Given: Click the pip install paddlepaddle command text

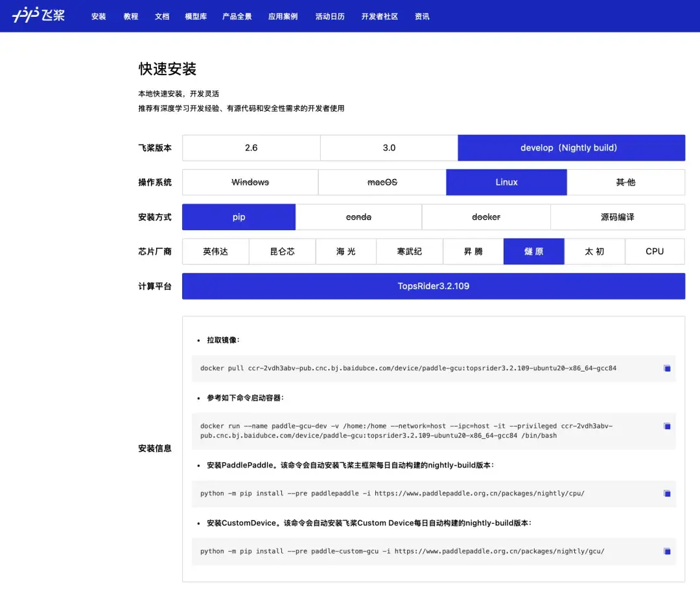Looking at the screenshot, I should click(x=392, y=493).
